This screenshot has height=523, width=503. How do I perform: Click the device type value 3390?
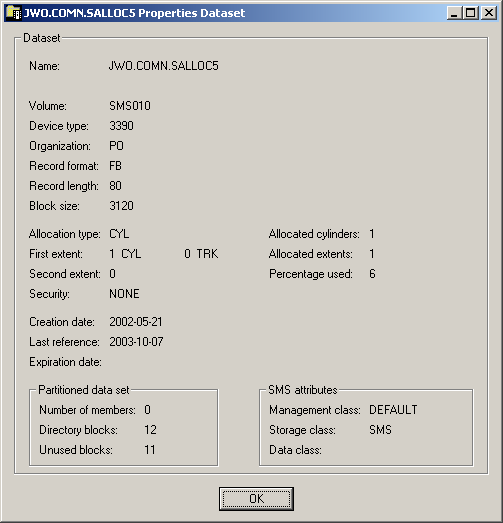tap(121, 126)
